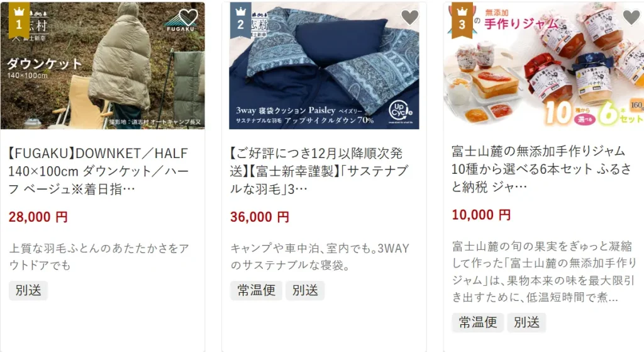Toggle heart on the Paisley sleeping bag item
This screenshot has width=644, height=352.
(409, 17)
